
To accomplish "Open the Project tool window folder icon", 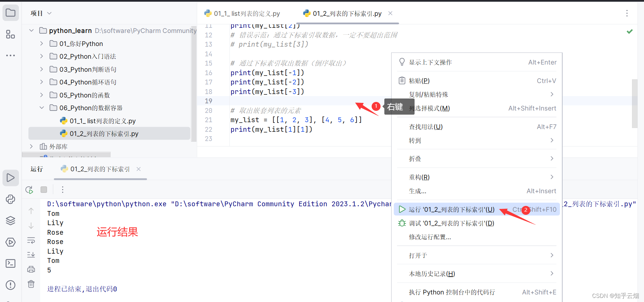I will (11, 13).
